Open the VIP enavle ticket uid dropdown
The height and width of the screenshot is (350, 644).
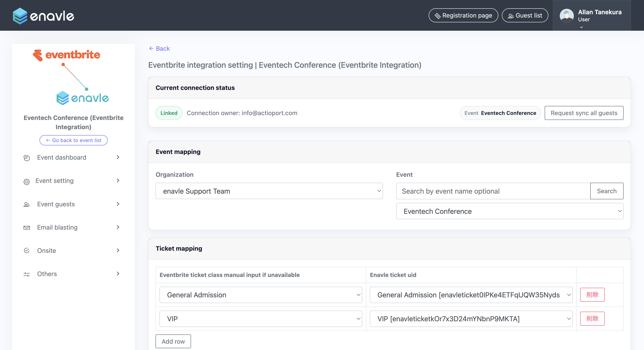[471, 319]
